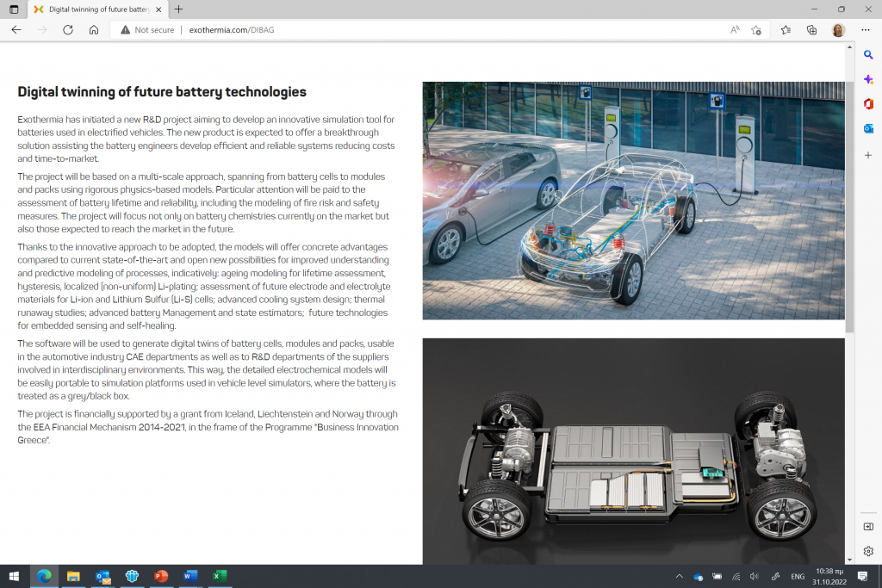Image resolution: width=882 pixels, height=588 pixels.
Task: Open the browser profile avatar
Action: (838, 30)
